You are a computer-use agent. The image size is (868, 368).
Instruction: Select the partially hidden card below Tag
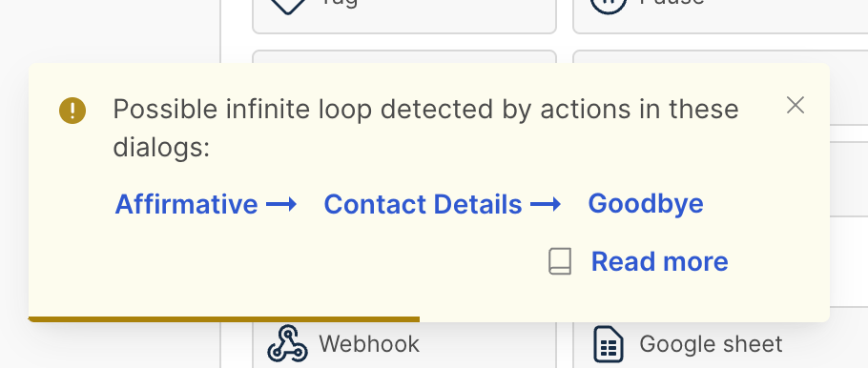(x=404, y=57)
